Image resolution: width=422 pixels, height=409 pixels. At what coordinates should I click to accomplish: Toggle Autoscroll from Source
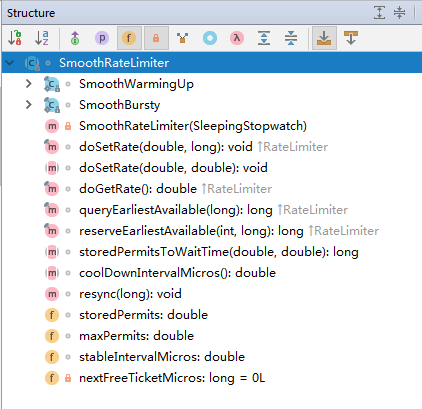point(351,38)
